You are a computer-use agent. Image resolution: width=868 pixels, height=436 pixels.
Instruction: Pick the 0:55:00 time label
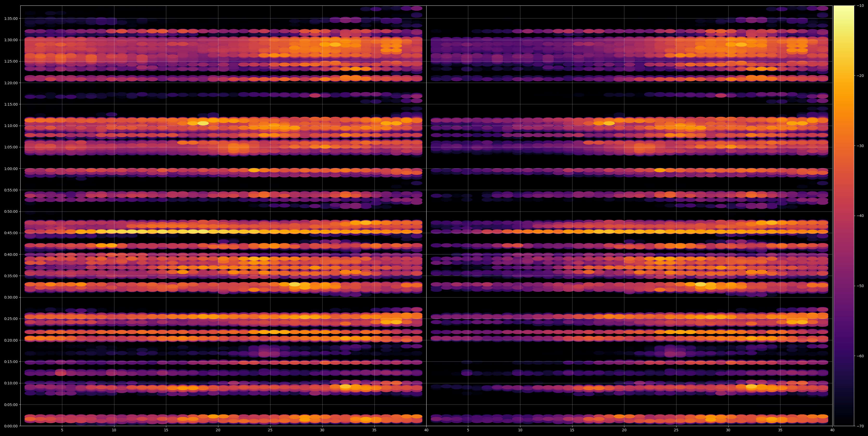coord(11,190)
